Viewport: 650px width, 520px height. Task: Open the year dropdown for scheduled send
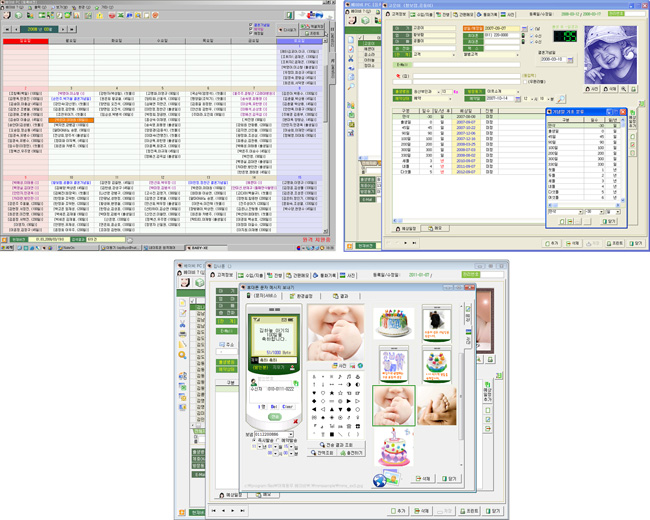coord(260,447)
